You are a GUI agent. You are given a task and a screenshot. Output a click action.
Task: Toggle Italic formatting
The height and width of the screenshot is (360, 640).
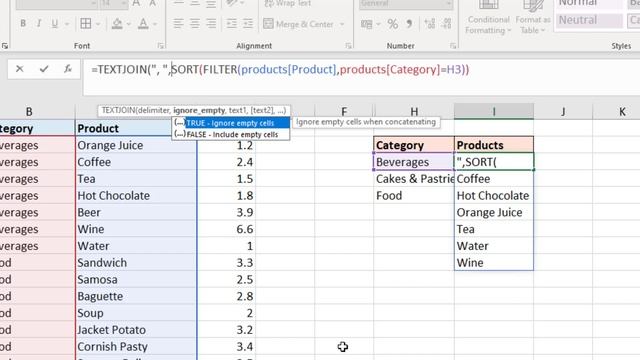pyautogui.click(x=39, y=24)
